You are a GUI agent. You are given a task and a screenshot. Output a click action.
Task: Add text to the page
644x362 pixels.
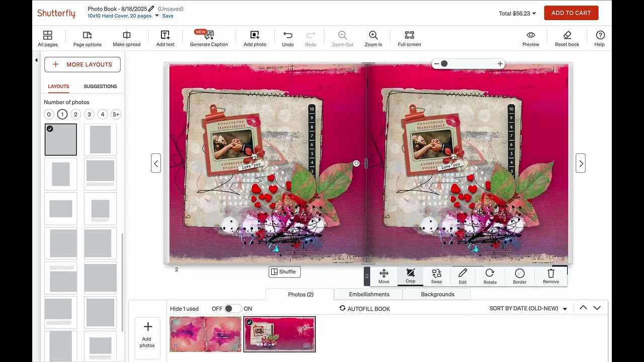coord(165,38)
